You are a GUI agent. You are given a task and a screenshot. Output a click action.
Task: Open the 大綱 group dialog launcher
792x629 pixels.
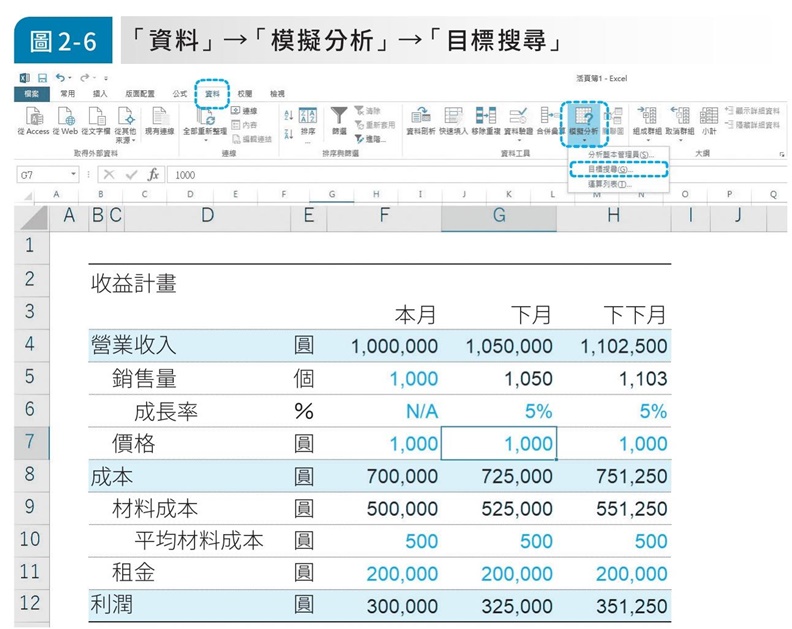point(782,154)
